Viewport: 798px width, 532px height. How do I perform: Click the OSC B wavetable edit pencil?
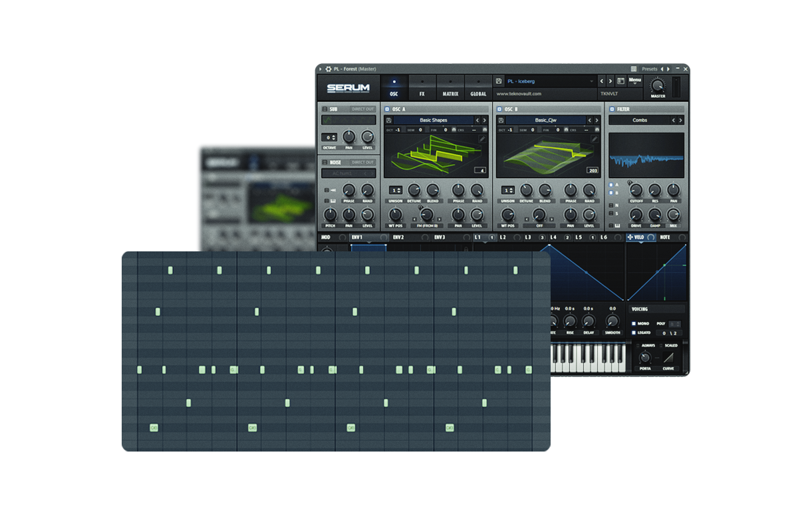pos(595,138)
